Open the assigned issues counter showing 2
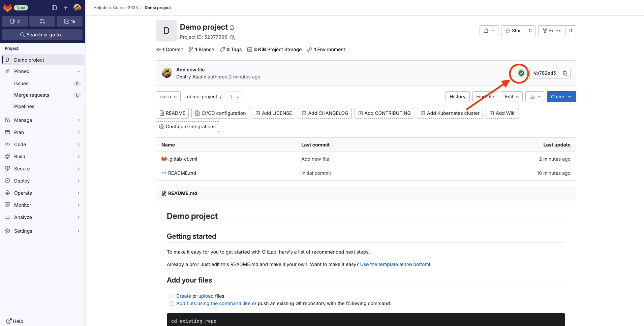This screenshot has width=644, height=326. (x=15, y=21)
